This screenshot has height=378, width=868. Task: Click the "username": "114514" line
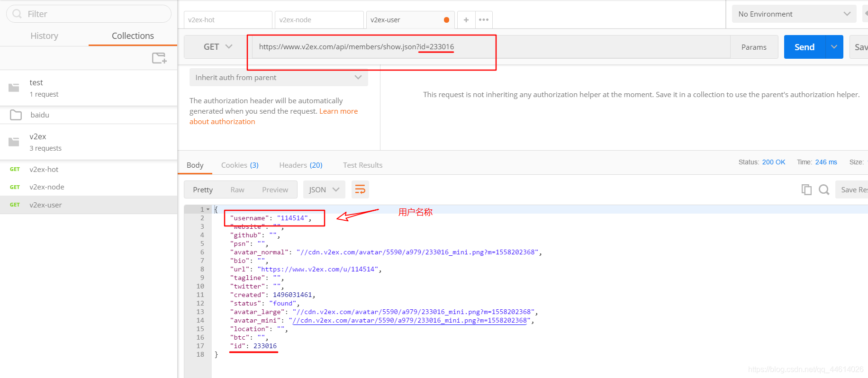pos(271,218)
